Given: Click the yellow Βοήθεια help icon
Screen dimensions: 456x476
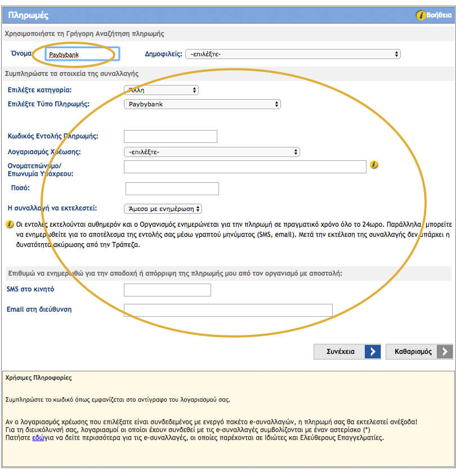Looking at the screenshot, I should tap(421, 15).
